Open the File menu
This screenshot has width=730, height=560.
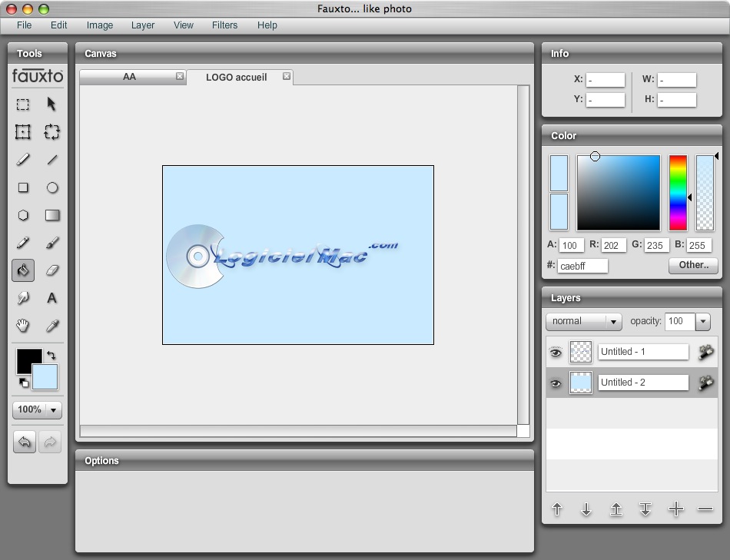[25, 25]
